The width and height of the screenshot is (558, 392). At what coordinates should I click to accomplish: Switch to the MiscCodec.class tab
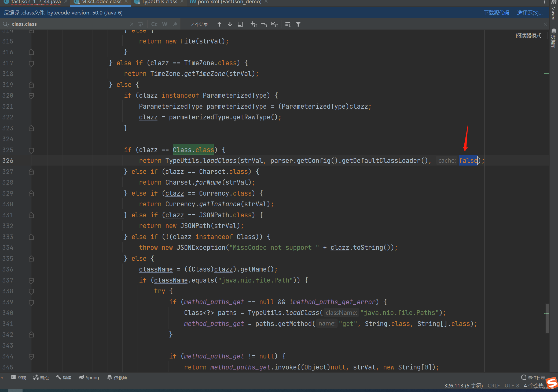click(101, 2)
